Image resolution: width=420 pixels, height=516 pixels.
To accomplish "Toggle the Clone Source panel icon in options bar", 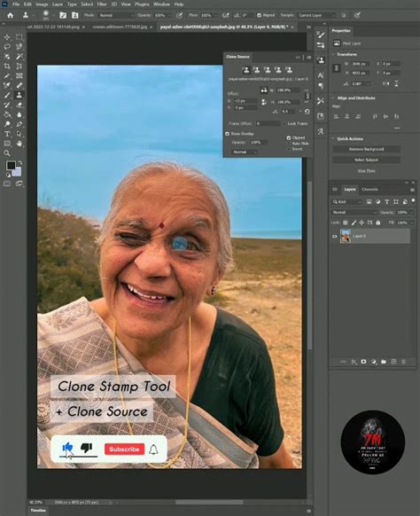I will click(75, 15).
